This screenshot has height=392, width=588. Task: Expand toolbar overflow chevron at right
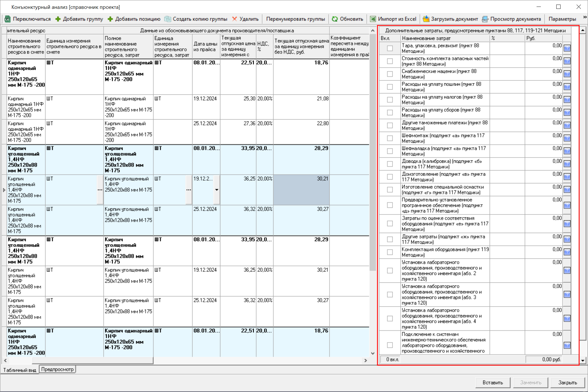[585, 17]
